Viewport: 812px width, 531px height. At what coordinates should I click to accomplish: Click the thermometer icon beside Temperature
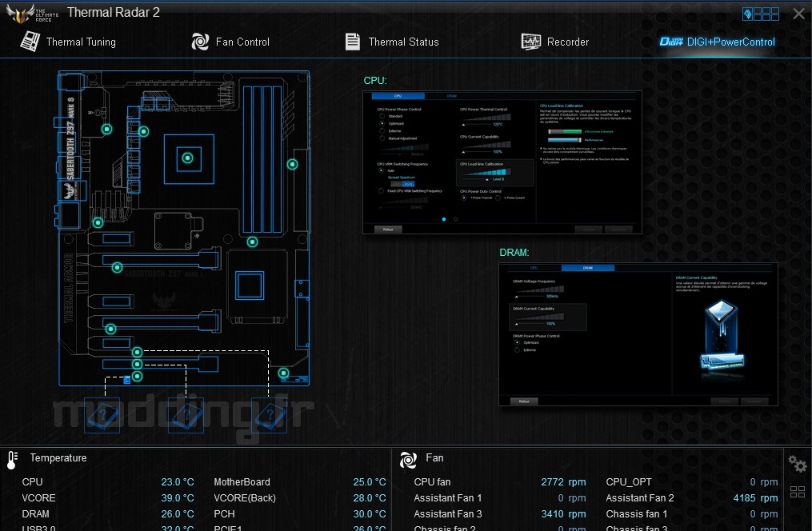coord(12,460)
